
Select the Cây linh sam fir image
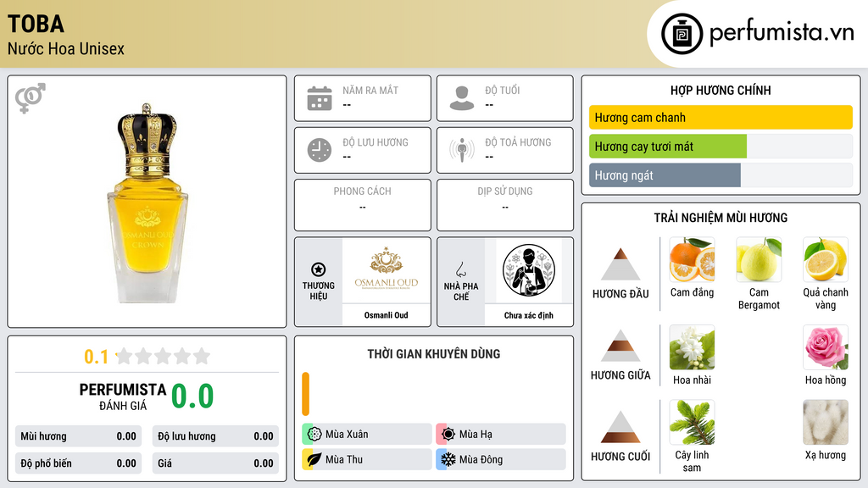(x=692, y=422)
